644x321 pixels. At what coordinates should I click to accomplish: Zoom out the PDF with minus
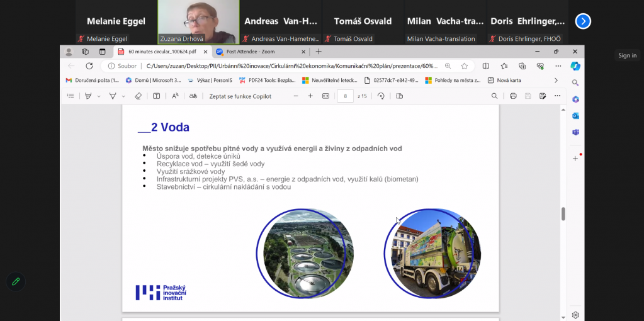pyautogui.click(x=296, y=96)
